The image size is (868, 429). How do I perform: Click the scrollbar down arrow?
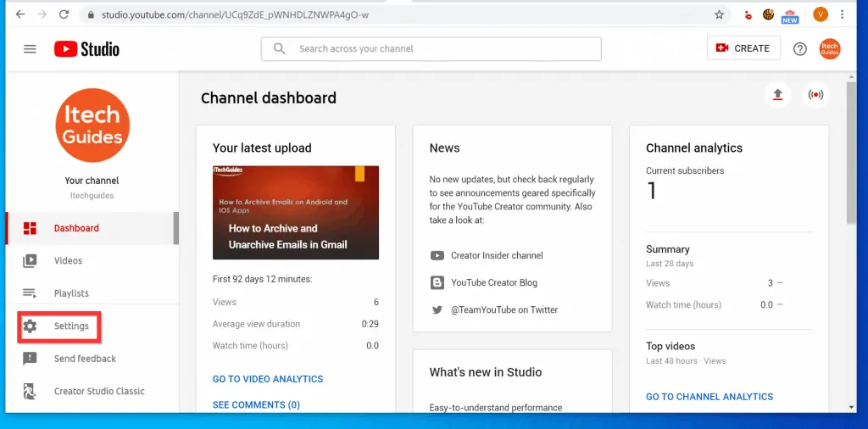[x=851, y=408]
